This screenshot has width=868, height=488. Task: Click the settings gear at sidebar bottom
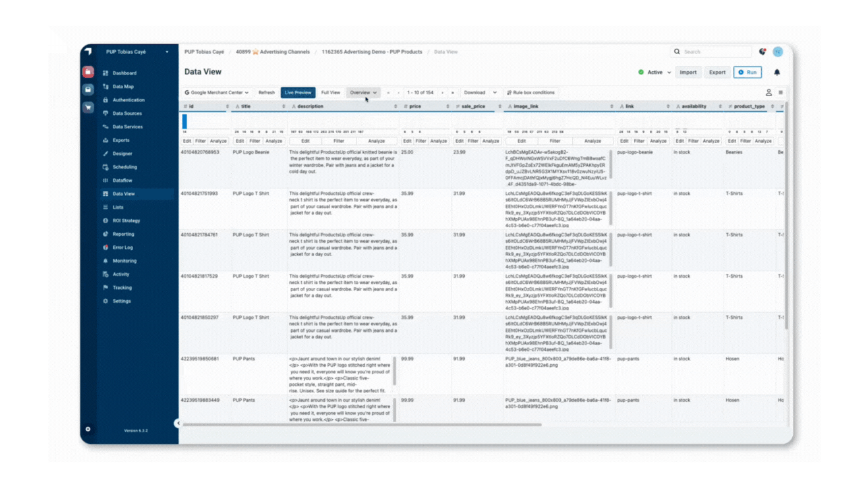click(88, 429)
